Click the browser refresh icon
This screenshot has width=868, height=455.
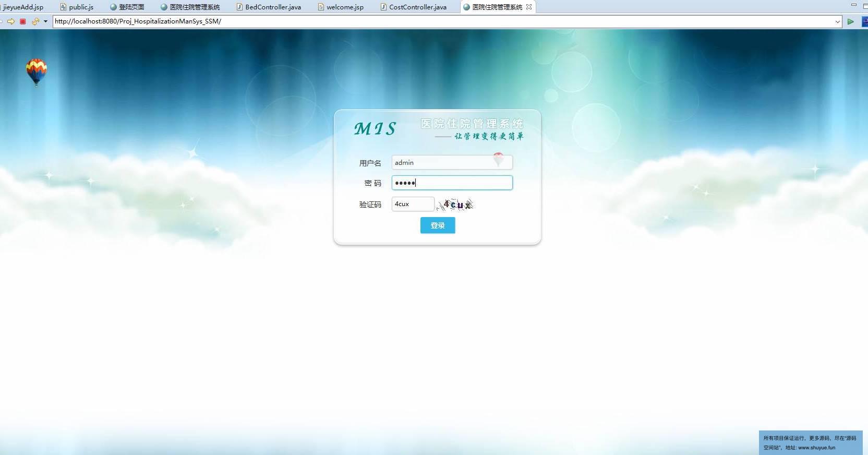coord(35,21)
